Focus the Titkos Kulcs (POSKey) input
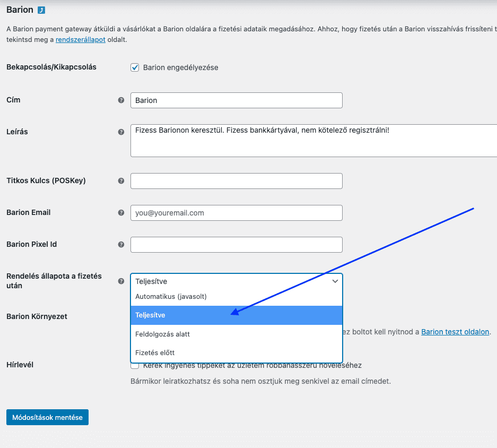Screen dimensions: 497x448 tap(237, 181)
